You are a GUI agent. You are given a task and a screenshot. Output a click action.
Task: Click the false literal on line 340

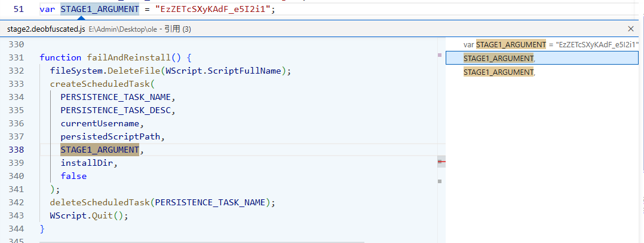(x=73, y=176)
